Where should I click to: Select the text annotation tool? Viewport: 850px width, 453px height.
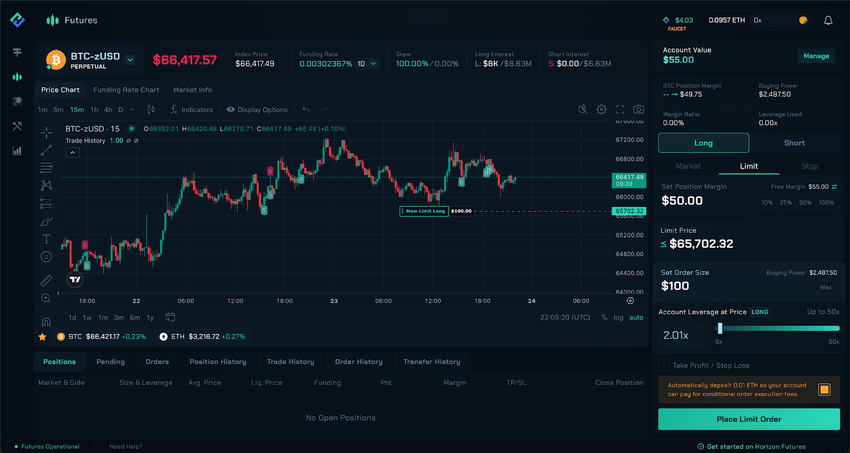[46, 239]
